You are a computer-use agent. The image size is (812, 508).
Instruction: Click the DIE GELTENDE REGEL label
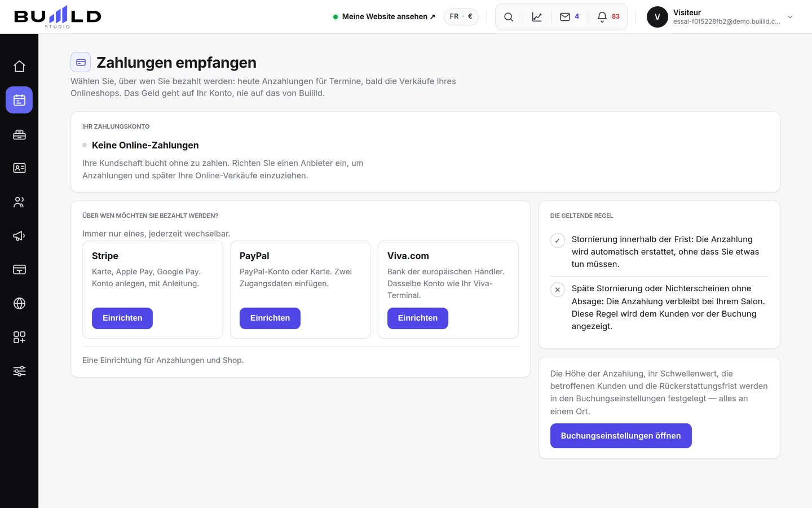click(582, 216)
